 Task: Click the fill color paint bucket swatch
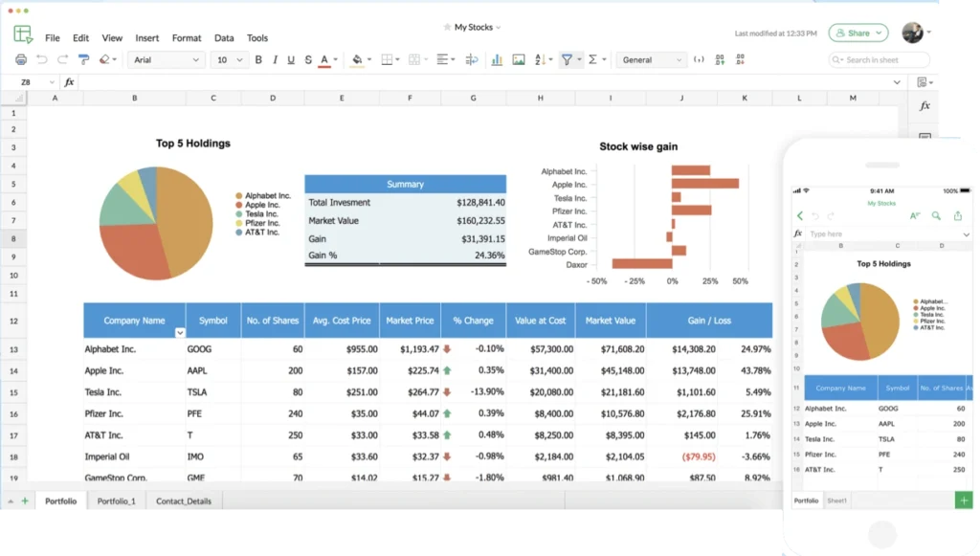click(357, 59)
